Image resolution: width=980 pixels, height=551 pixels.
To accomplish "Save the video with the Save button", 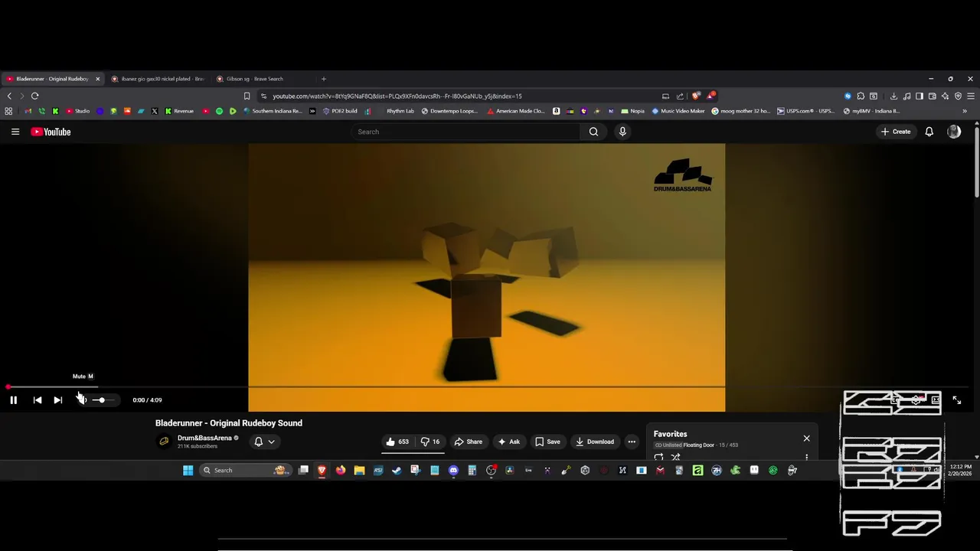I will (x=547, y=442).
